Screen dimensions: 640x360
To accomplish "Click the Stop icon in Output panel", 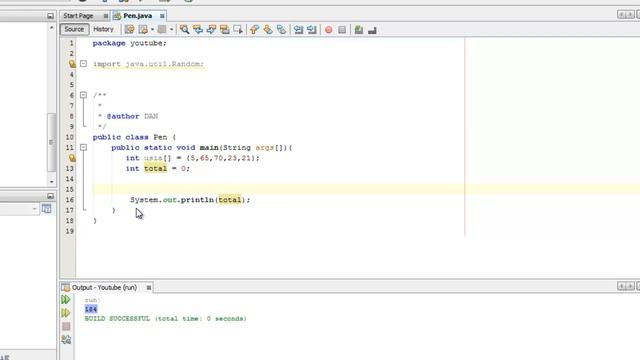I will click(66, 326).
